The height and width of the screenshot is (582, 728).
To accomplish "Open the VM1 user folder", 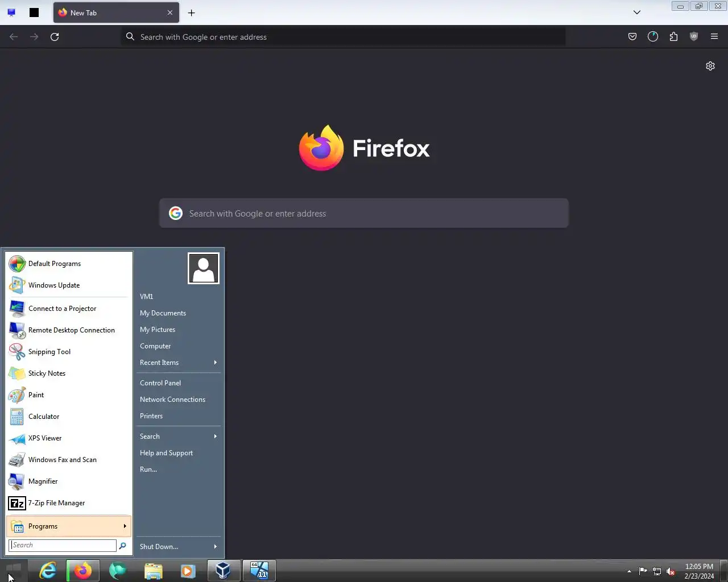I will [179, 297].
